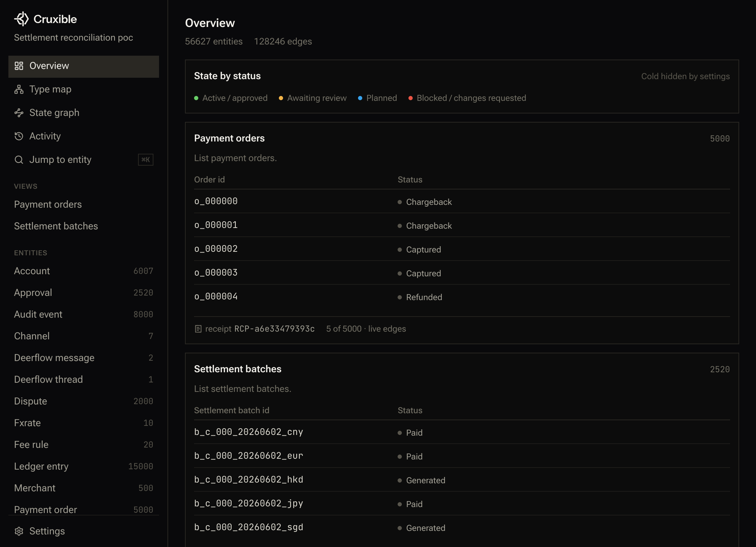
Task: Click the 5000 count on Payment orders card
Action: coord(720,139)
